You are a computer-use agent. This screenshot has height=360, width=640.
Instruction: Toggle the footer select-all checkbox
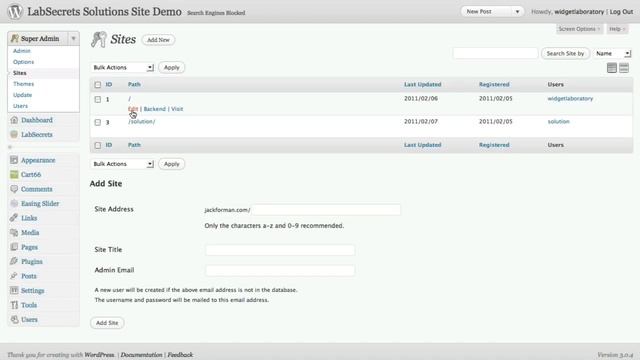98,145
